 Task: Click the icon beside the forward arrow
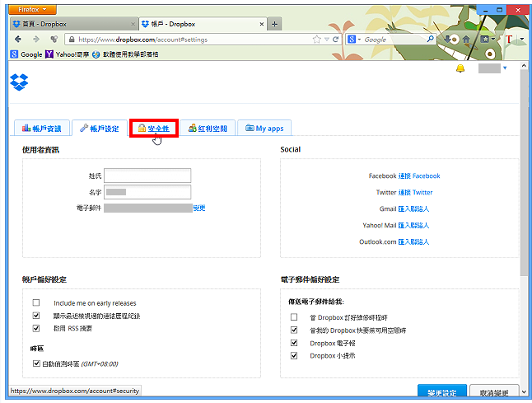(54, 40)
